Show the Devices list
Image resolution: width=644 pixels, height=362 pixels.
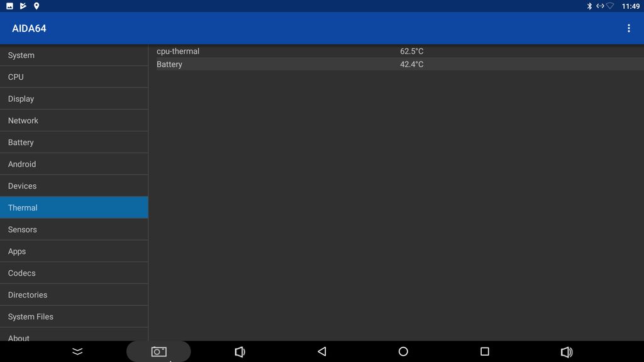pyautogui.click(x=74, y=186)
